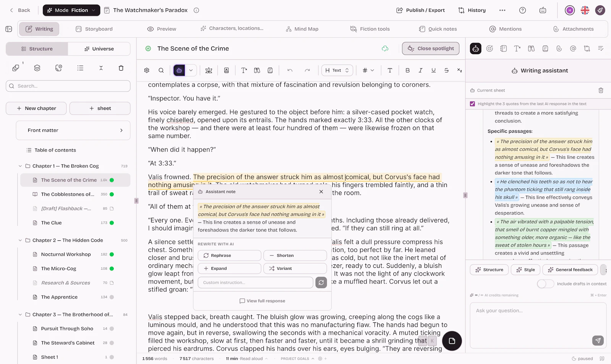611x364 pixels.
Task: Click the Expand rewrite button
Action: [x=230, y=269]
